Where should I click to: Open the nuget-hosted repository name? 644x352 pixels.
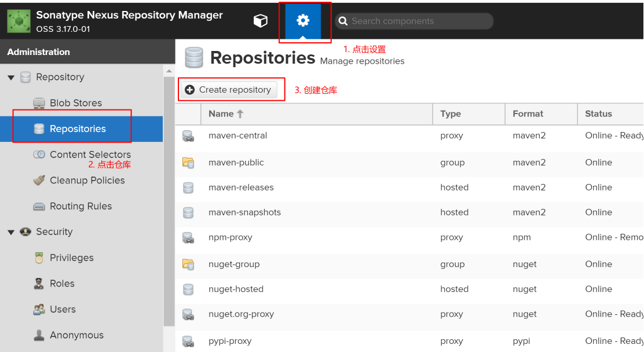(236, 289)
